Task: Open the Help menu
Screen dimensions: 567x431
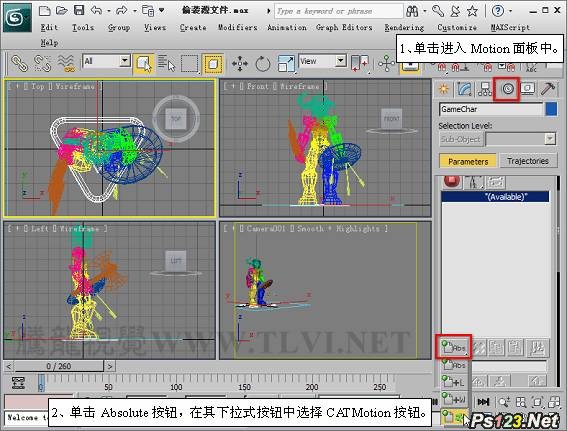Action: (49, 43)
